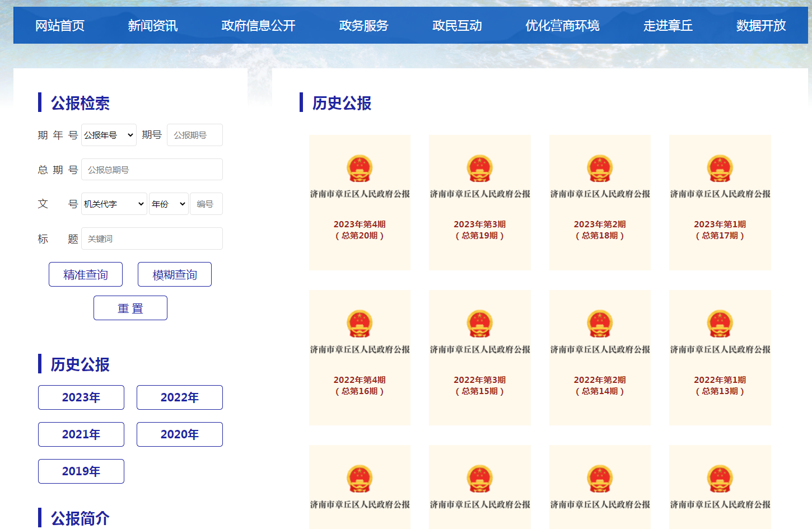Focus the 编号 input field

[206, 204]
